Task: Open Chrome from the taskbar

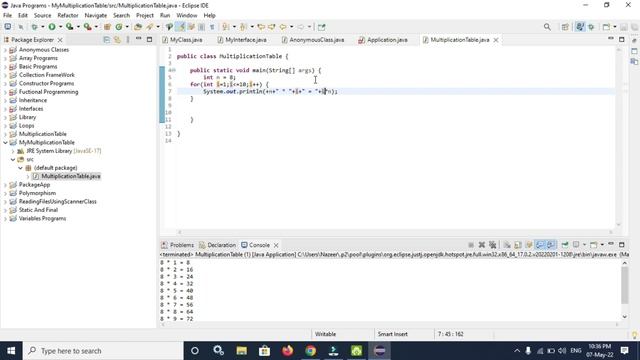Action: [x=311, y=351]
